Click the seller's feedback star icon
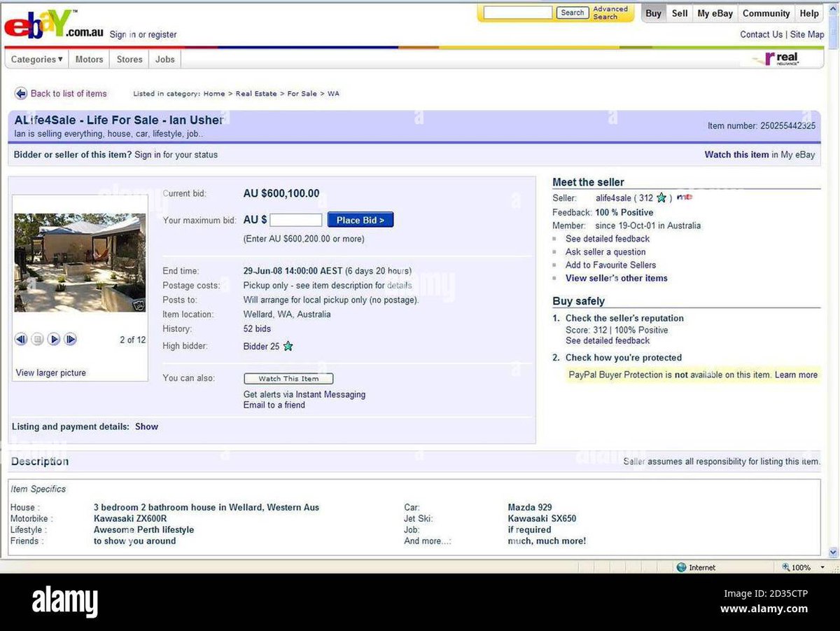The image size is (840, 631). [661, 198]
